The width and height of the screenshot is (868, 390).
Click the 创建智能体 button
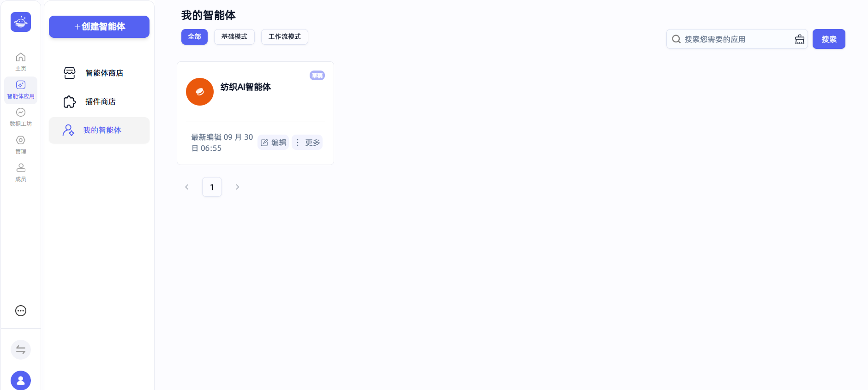pyautogui.click(x=99, y=27)
